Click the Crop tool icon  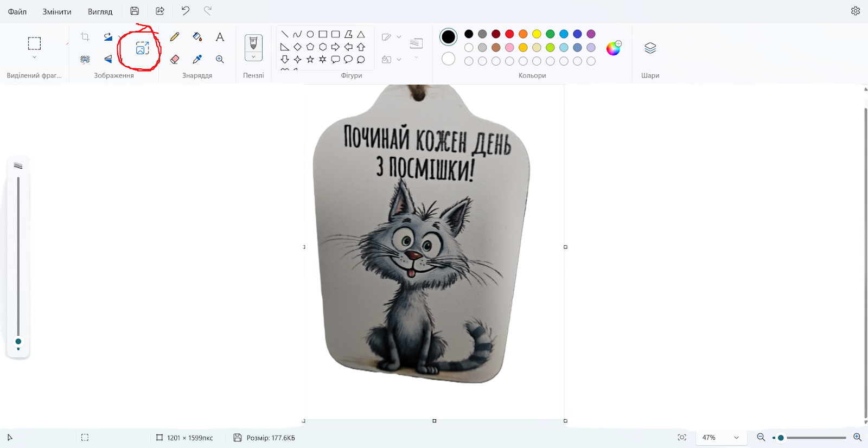[x=85, y=37]
